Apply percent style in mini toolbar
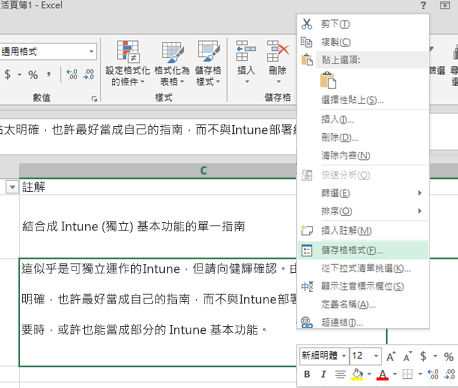This screenshot has height=388, width=458. [448, 357]
